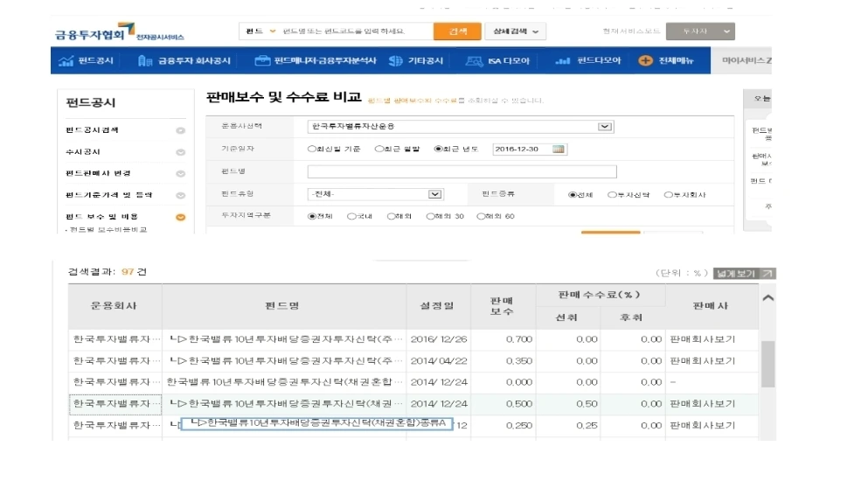Click 판매회사보기 in the 2016/12/26 row
The height and width of the screenshot is (481, 868).
click(x=703, y=339)
